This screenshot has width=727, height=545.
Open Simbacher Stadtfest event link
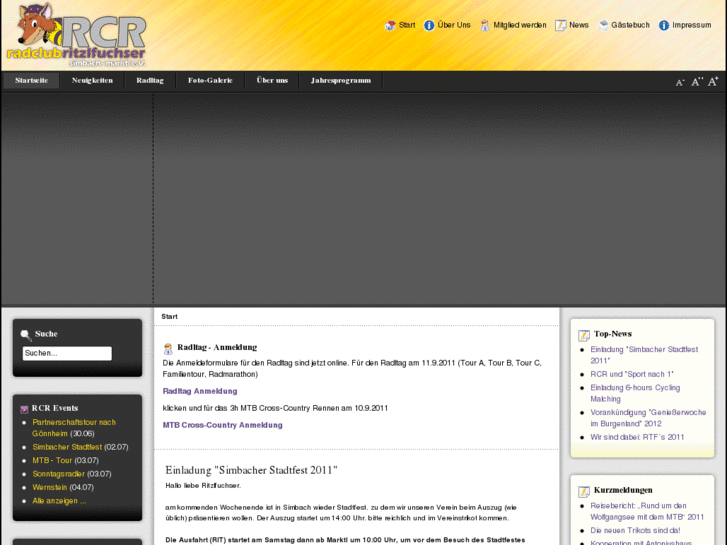[67, 447]
